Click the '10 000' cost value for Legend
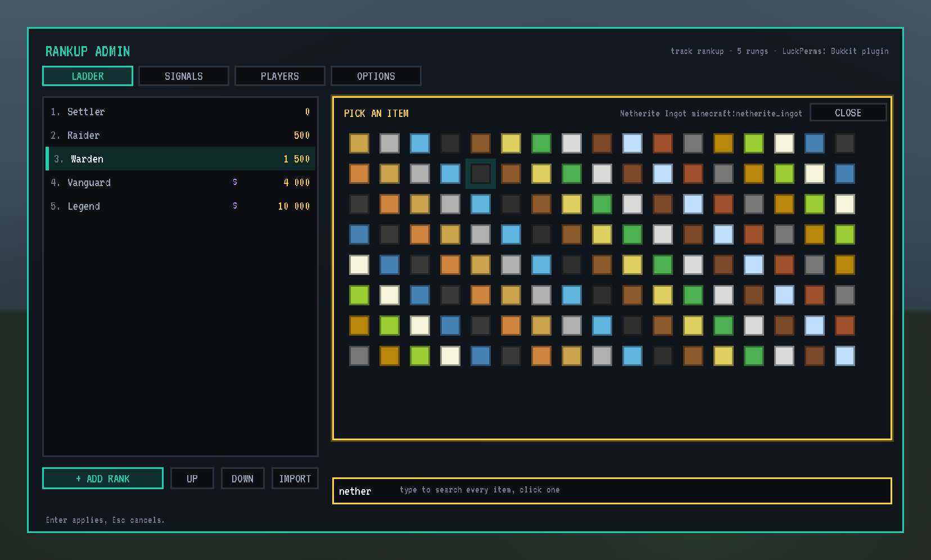 [x=294, y=206]
